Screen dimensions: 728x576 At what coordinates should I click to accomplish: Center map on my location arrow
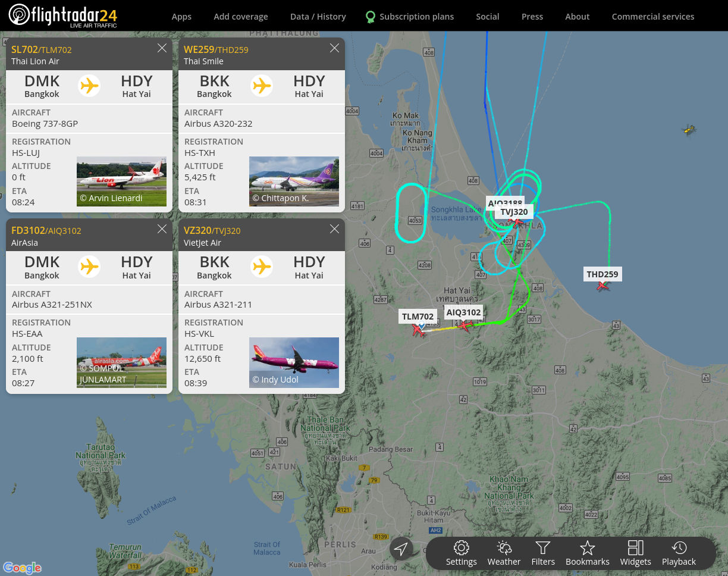coord(401,549)
